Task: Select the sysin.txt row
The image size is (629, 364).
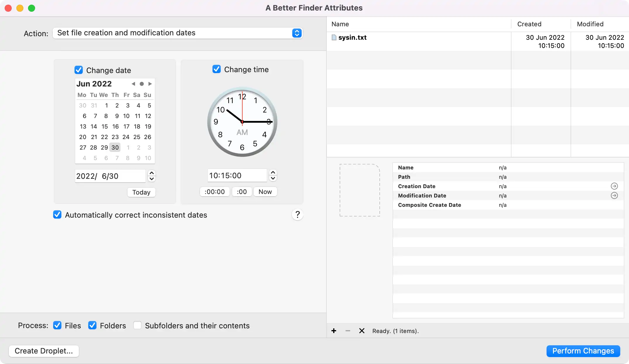Action: [x=478, y=41]
